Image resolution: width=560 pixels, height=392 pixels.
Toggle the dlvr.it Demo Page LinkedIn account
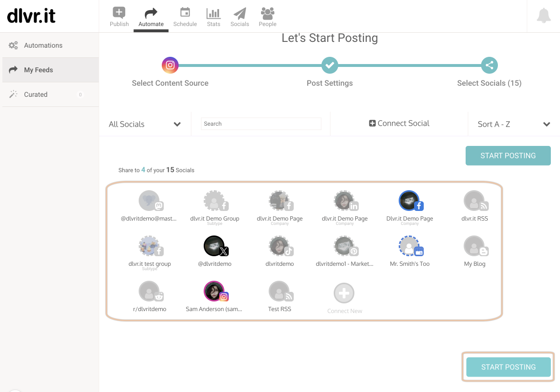344,201
